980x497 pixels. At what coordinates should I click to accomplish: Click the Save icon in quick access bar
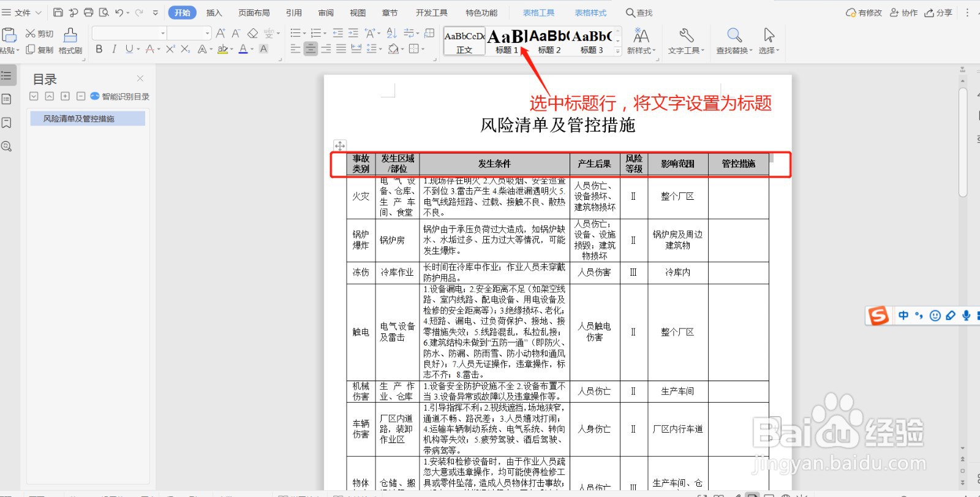click(x=58, y=12)
